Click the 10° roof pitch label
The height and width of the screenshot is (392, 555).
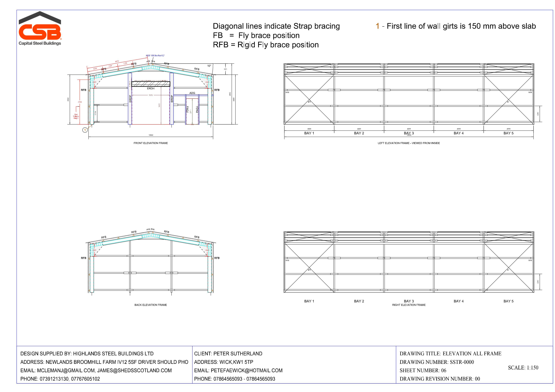209,66
